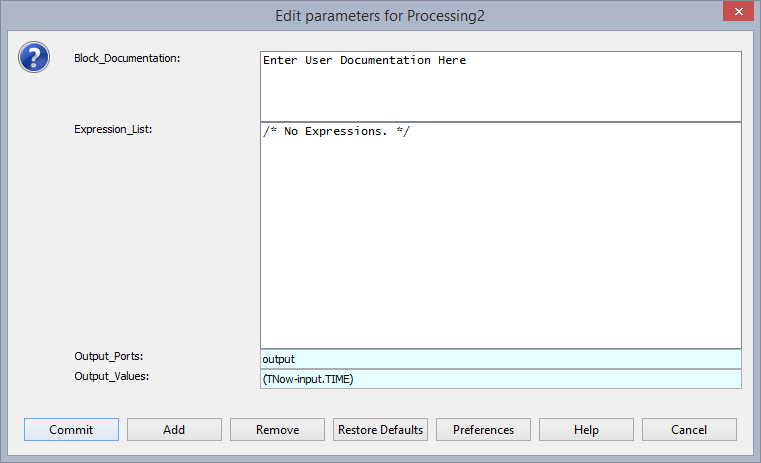Click the 'Enter User Documentation Here' text
The width and height of the screenshot is (761, 463).
point(364,60)
